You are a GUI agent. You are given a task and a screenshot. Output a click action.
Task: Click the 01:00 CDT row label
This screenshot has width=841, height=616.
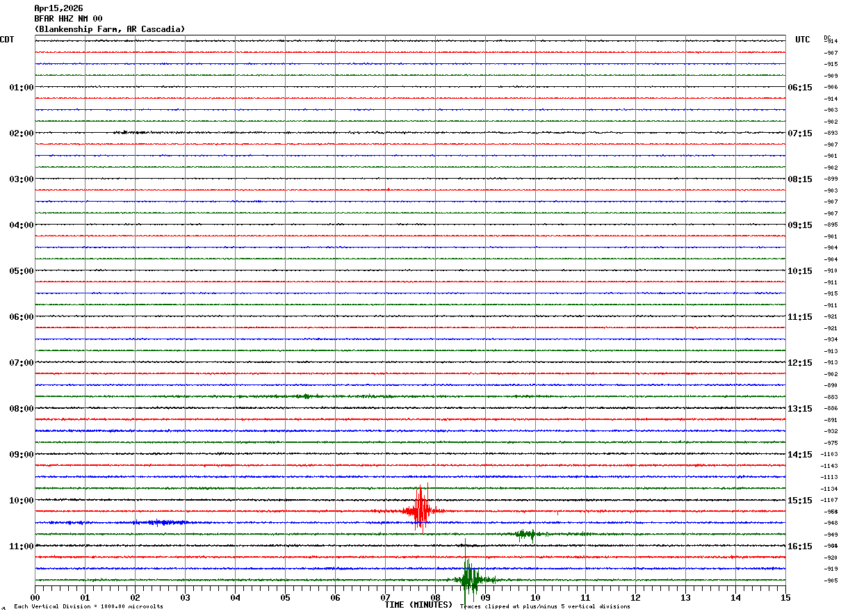(x=21, y=88)
